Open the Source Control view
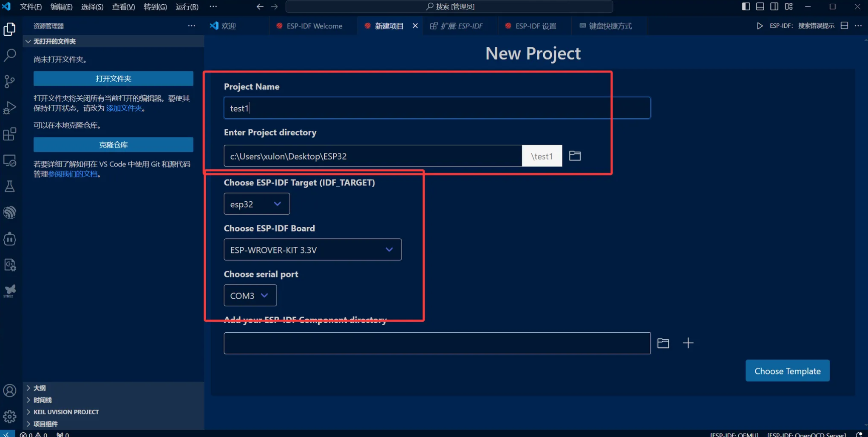 point(10,81)
